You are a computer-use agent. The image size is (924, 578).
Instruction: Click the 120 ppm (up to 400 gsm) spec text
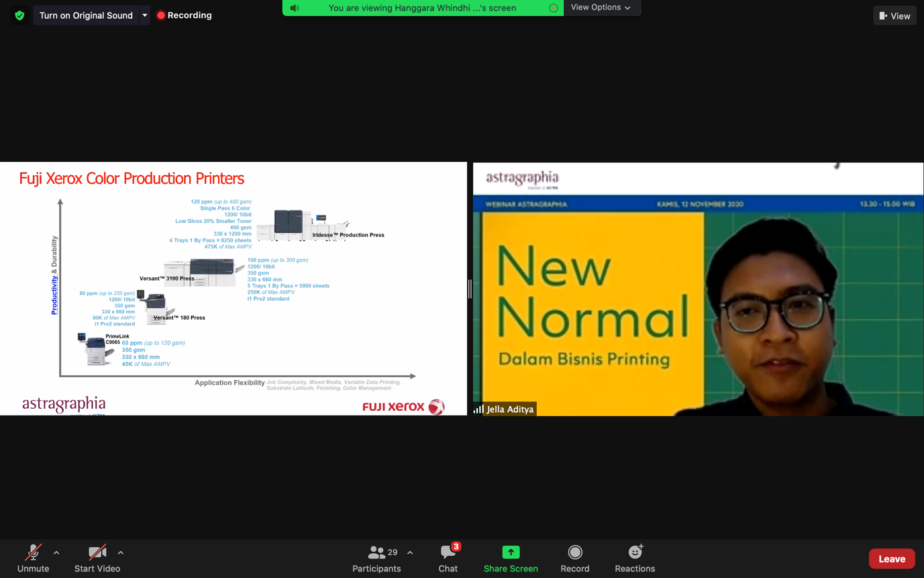(x=221, y=201)
